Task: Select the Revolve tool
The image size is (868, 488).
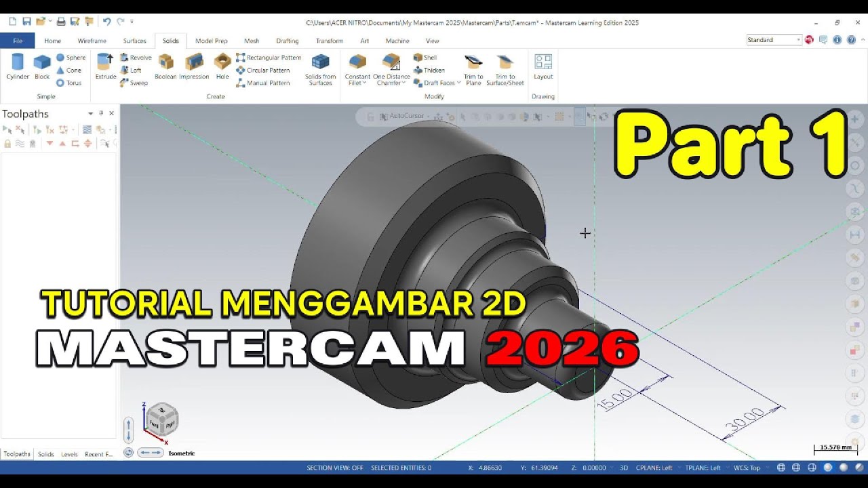Action: coord(136,58)
